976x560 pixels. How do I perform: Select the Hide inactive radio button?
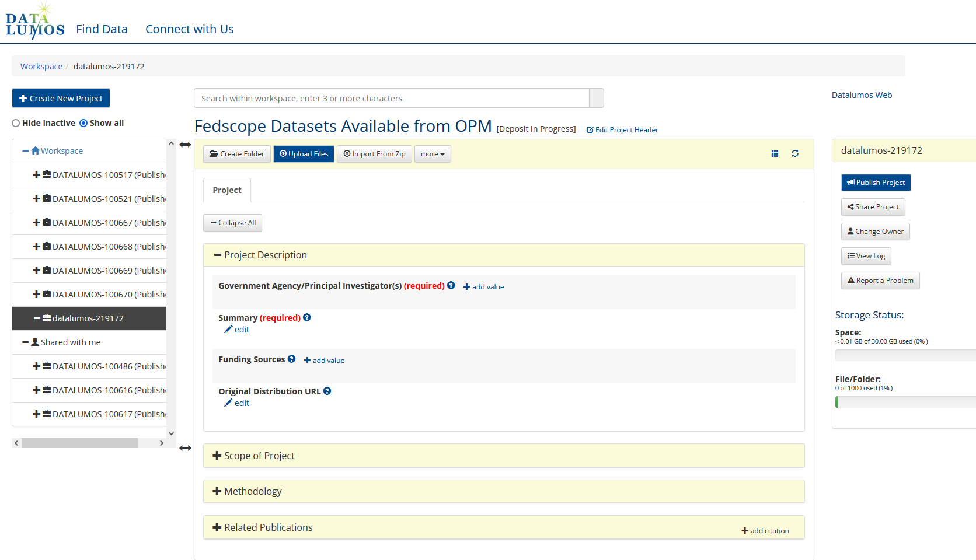[16, 123]
